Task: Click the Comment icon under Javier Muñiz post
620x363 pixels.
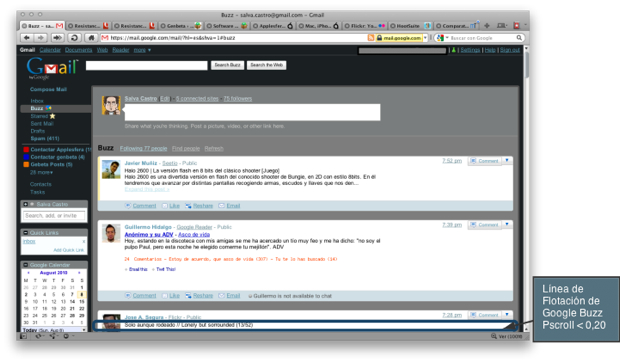Action: pos(128,206)
